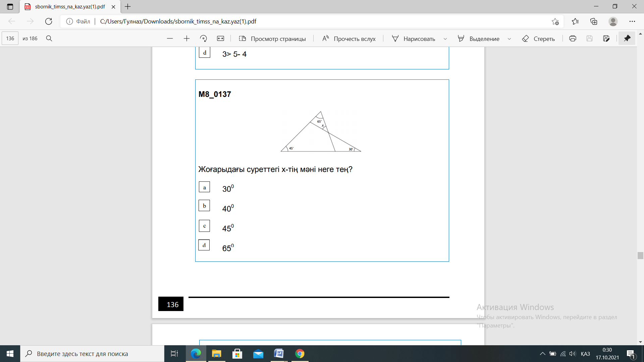Click the zoom out minus icon

pyautogui.click(x=170, y=39)
